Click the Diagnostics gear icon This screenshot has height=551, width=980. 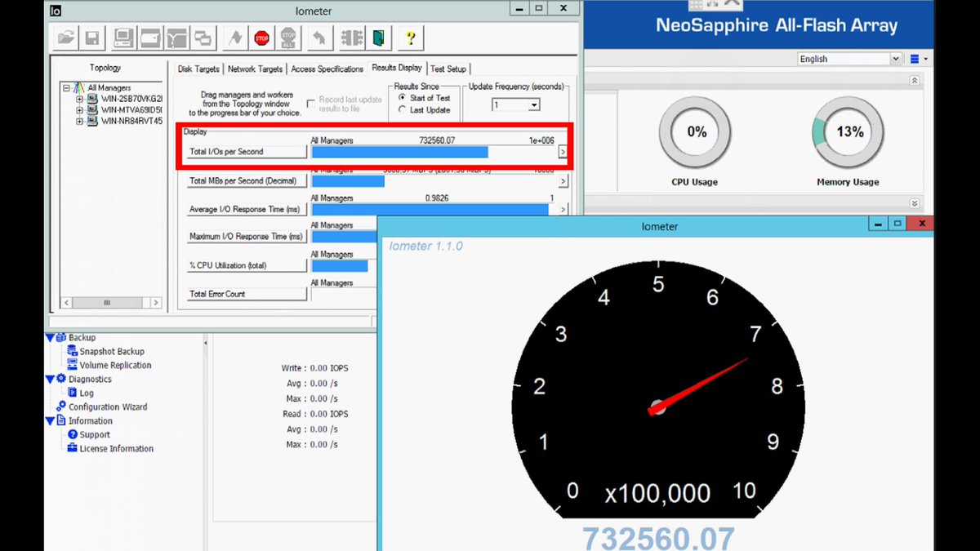click(61, 379)
